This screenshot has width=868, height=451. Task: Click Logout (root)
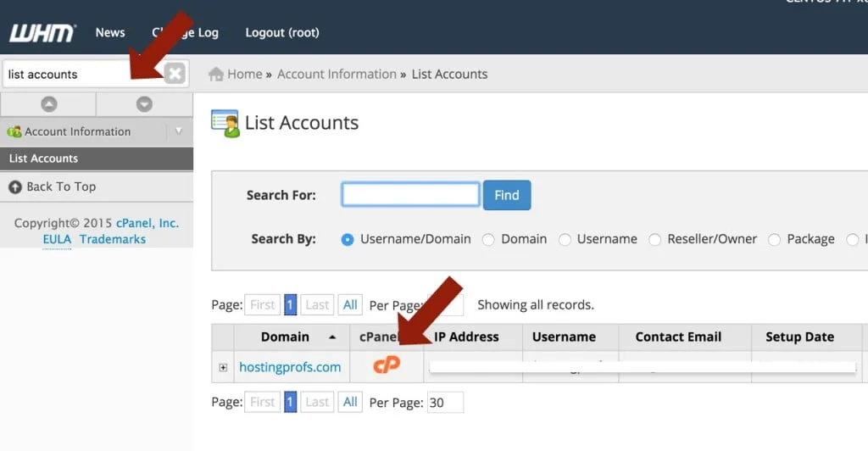pyautogui.click(x=282, y=33)
